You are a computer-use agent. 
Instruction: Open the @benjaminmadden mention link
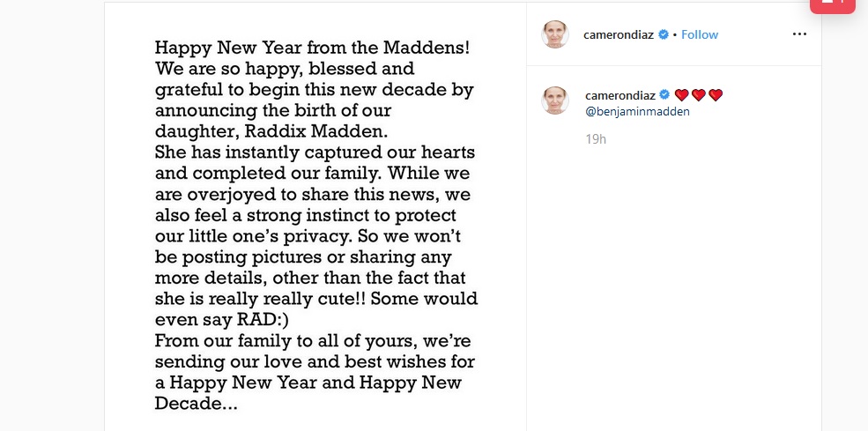point(637,111)
